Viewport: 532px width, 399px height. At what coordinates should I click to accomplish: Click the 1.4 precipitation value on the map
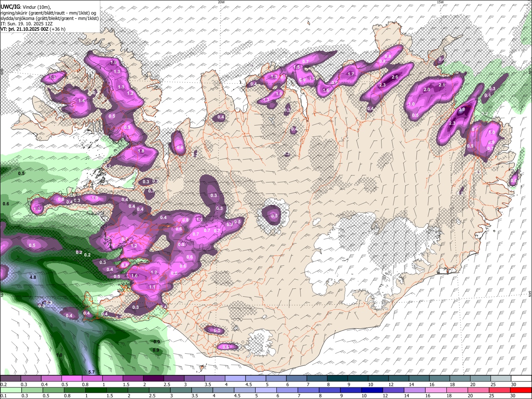pyautogui.click(x=81, y=101)
